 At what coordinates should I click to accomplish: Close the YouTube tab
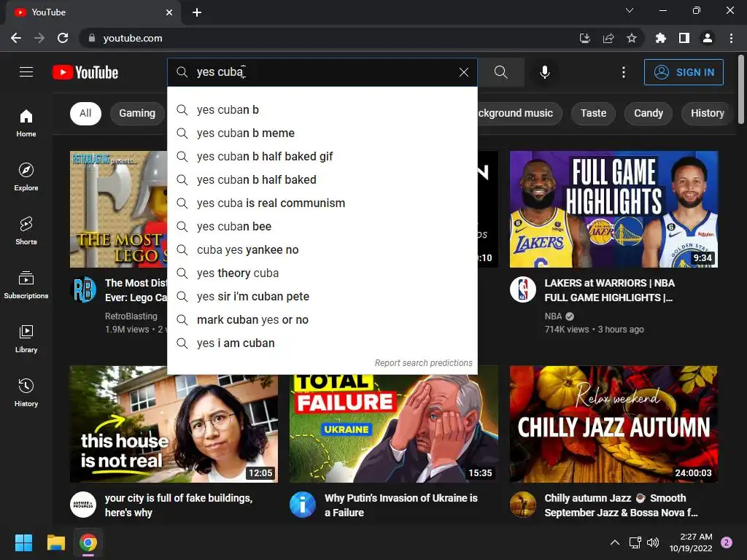169,12
